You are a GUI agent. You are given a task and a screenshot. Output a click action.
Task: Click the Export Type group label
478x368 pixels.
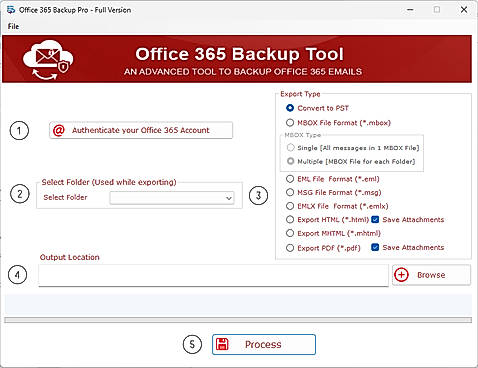click(300, 94)
